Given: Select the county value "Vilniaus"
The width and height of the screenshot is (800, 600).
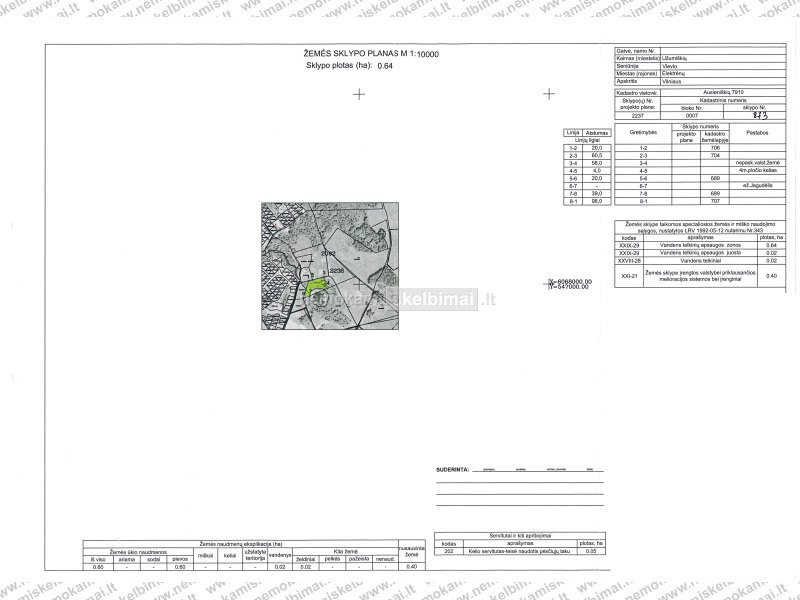Looking at the screenshot, I should point(671,81).
